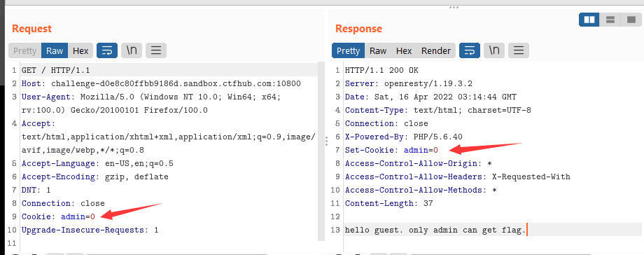Switch Request view to Pretty tab
This screenshot has width=644, height=255.
point(25,50)
